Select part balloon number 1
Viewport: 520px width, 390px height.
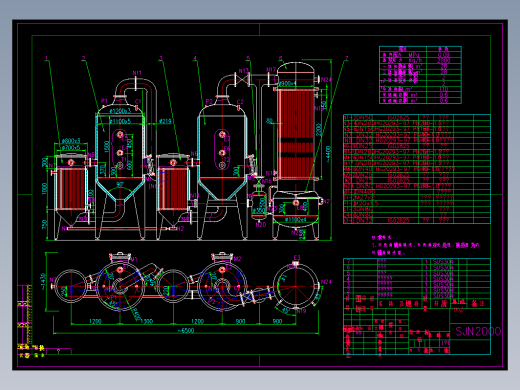46,59
